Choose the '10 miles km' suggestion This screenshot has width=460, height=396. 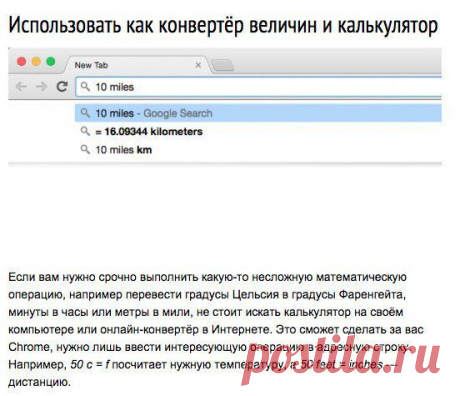[259, 150]
